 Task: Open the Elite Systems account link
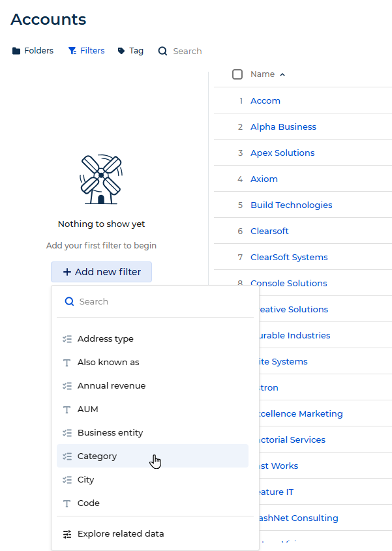tap(283, 362)
